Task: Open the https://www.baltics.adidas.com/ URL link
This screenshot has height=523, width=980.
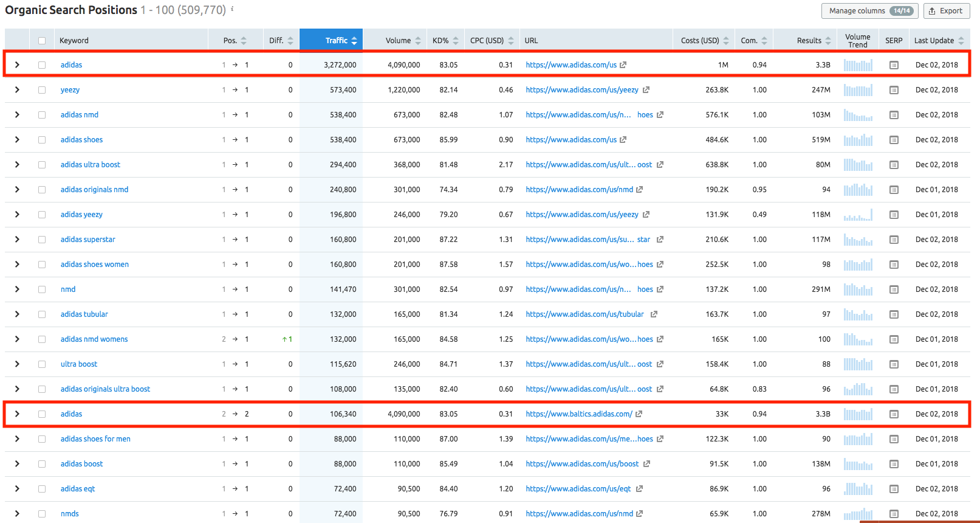Action: tap(579, 414)
